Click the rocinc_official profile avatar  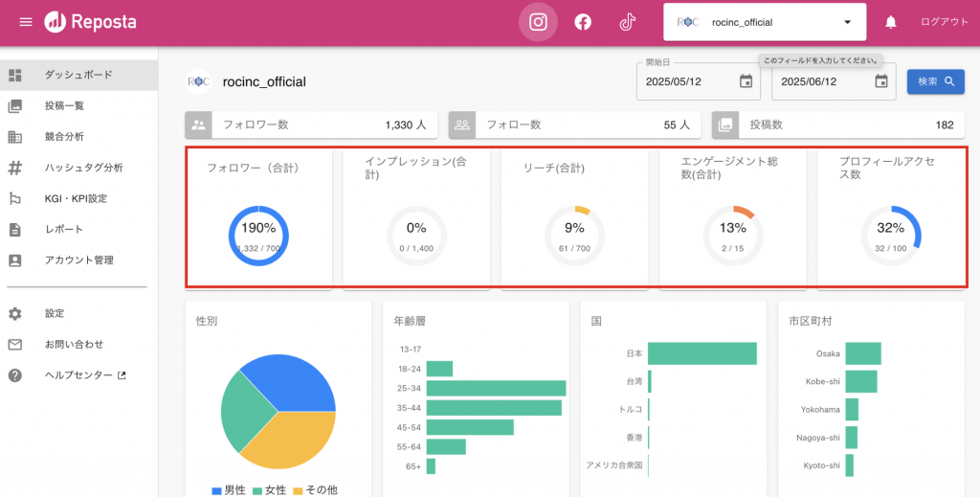coord(198,81)
